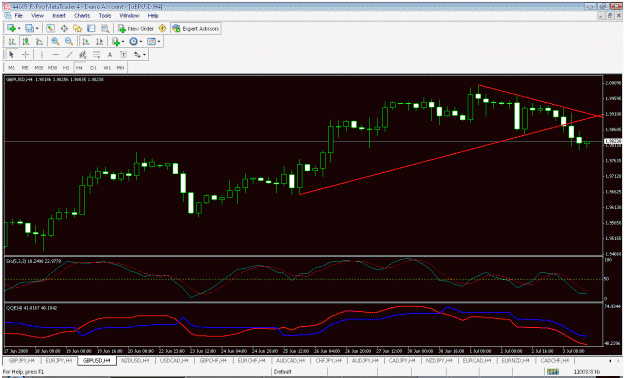The width and height of the screenshot is (625, 378).
Task: Select the horizontal line drawing tool
Action: [x=55, y=55]
